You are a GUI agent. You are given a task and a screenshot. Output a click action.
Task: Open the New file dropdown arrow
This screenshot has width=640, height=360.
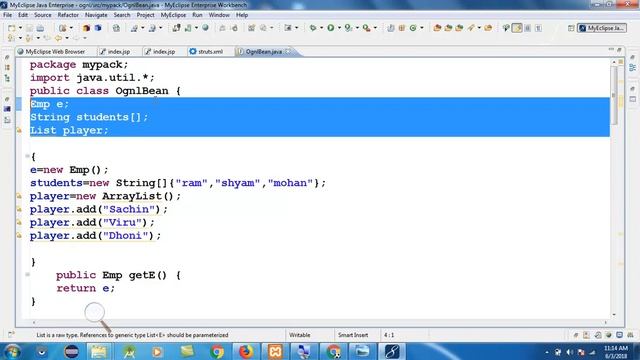(x=20, y=28)
